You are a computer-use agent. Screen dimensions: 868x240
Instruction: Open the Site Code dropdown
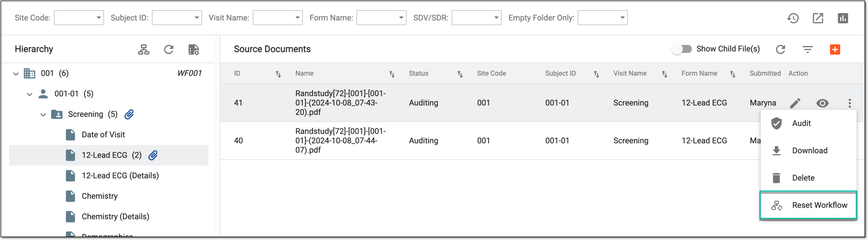click(x=79, y=18)
